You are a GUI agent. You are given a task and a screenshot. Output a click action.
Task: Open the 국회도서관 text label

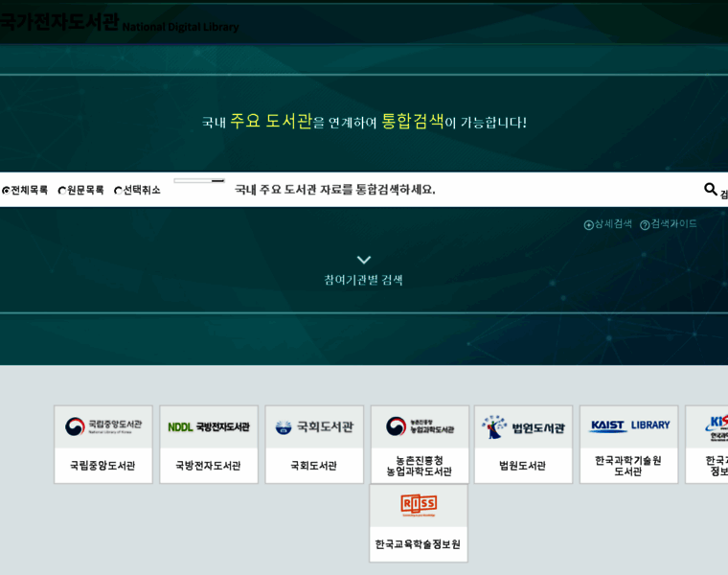pos(314,466)
